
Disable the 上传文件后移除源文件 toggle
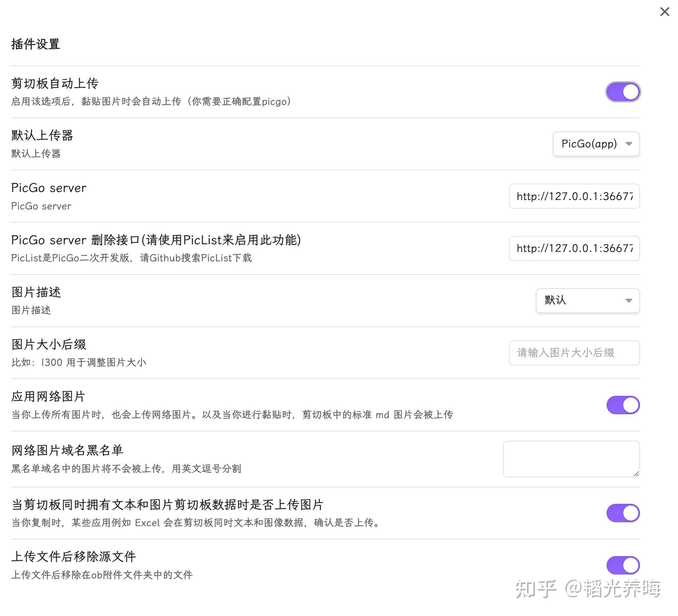pos(623,565)
